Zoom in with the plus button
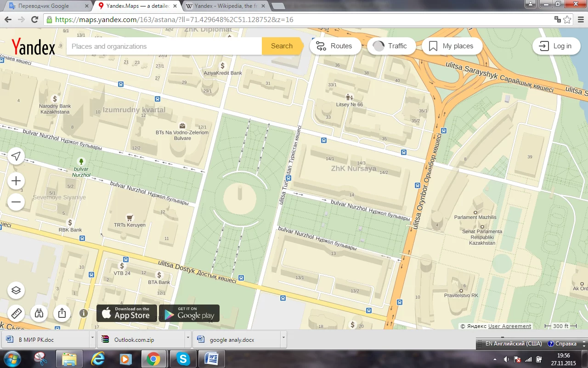 click(16, 181)
